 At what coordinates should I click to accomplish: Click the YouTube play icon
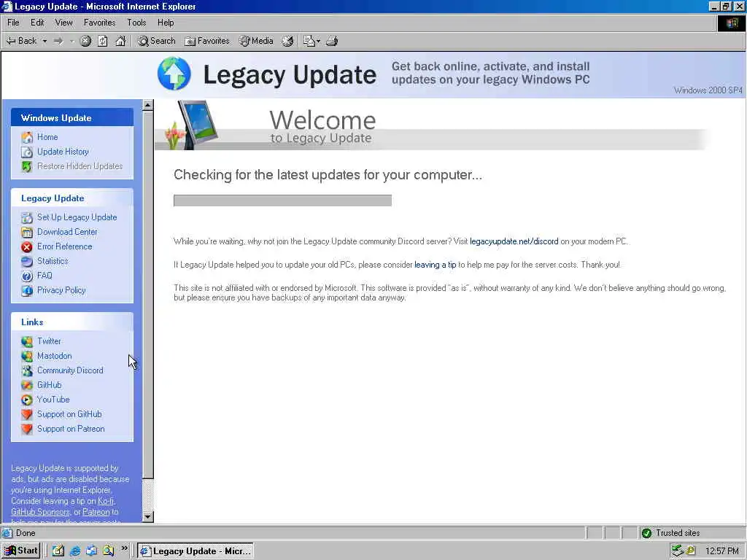(27, 400)
